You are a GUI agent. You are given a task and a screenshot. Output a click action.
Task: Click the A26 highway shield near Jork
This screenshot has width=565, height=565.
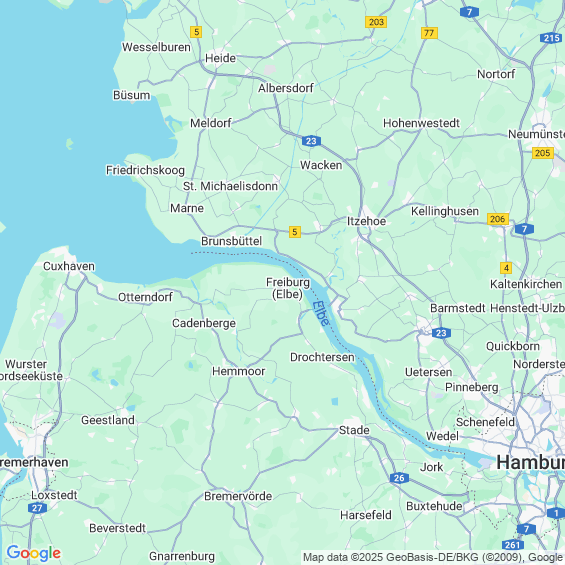pyautogui.click(x=399, y=478)
